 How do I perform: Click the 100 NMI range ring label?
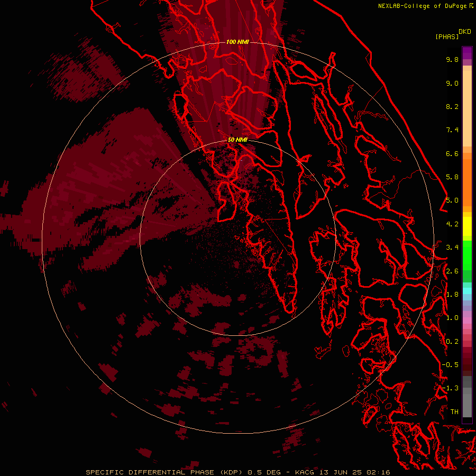coord(237,42)
